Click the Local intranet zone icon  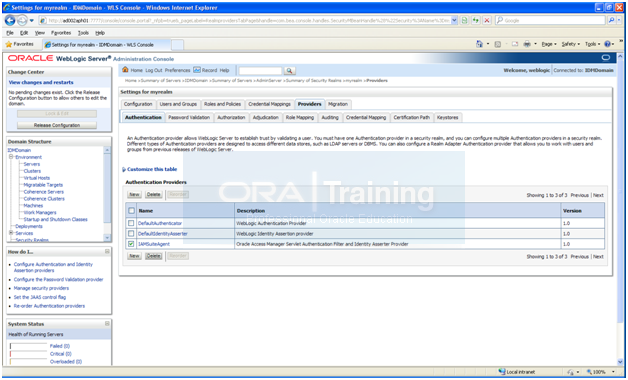pos(502,372)
